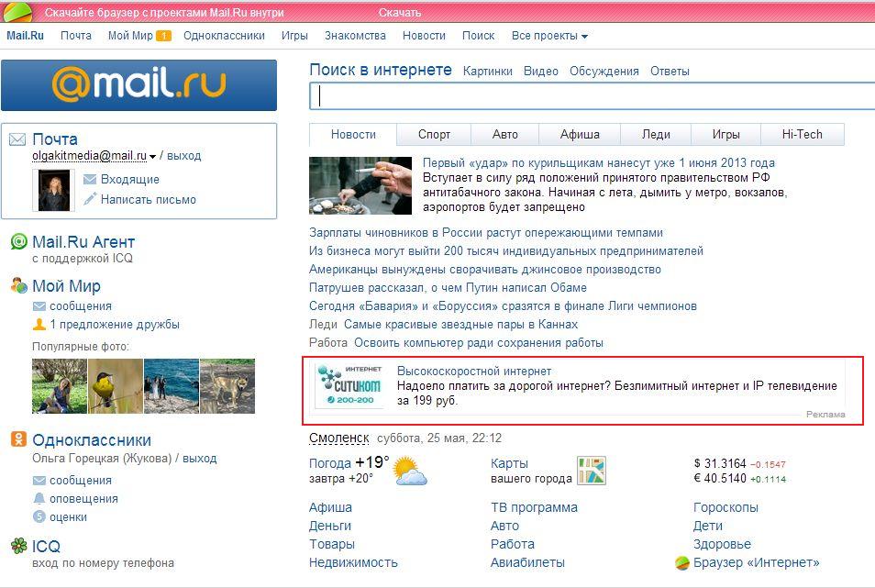Click the ICQ green flower icon
Image resolution: width=875 pixels, height=588 pixels.
[19, 546]
